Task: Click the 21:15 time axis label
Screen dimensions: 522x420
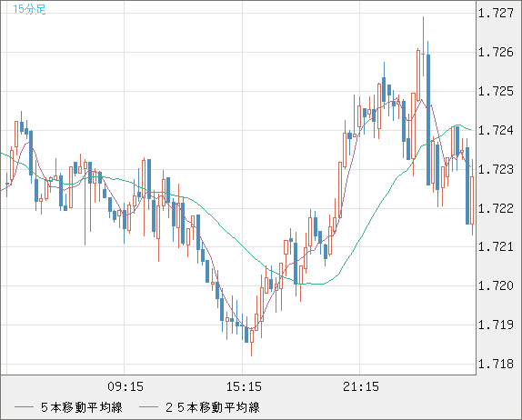Action: [x=361, y=386]
